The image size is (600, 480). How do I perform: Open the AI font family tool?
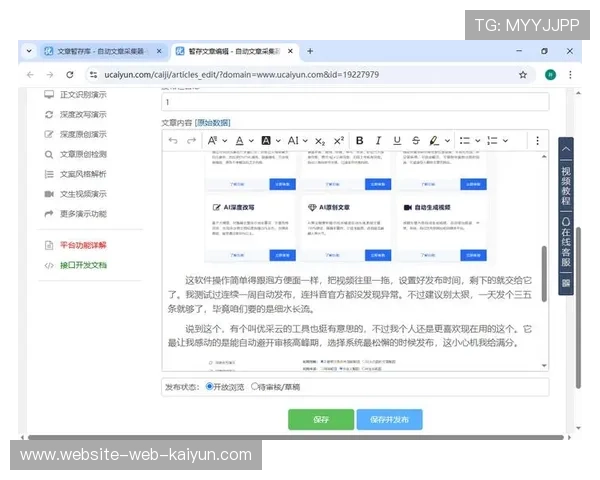tap(293, 141)
